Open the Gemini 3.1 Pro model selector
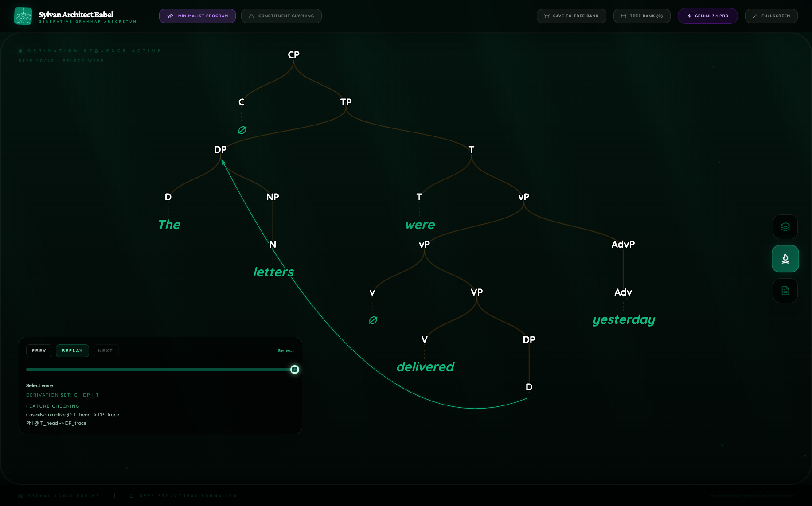 tap(707, 16)
